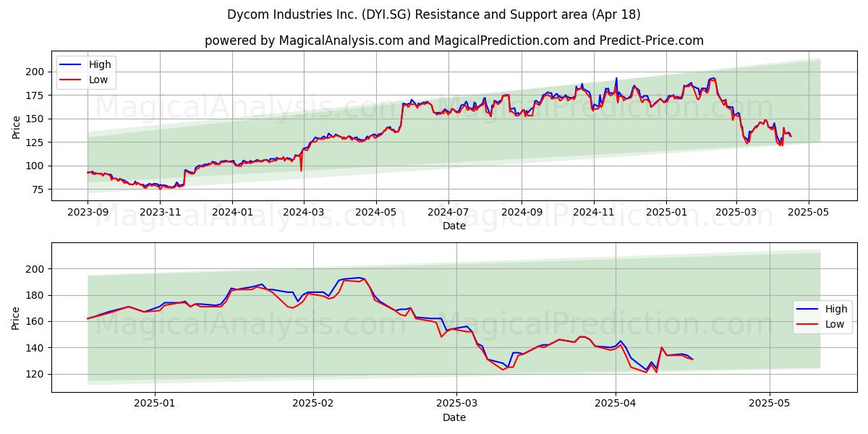Viewport: 868px width, 434px height.
Task: Click red Low line sample in lower legend
Action: [808, 325]
